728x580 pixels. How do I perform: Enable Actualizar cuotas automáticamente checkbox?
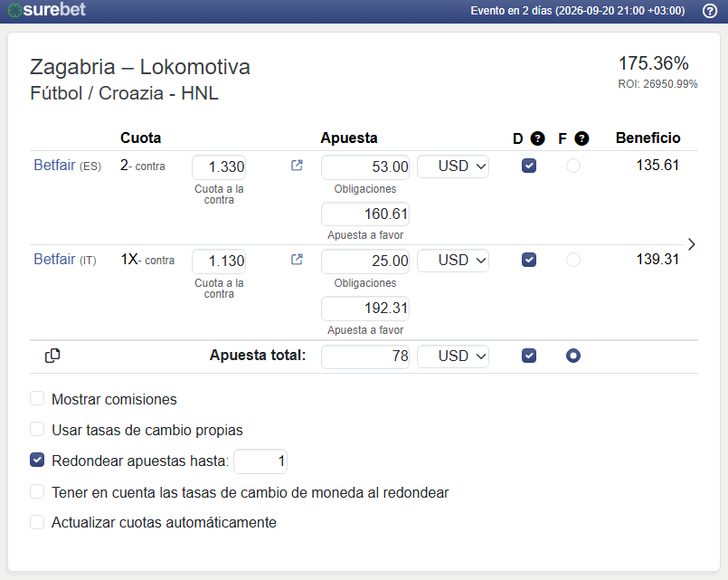tap(37, 522)
